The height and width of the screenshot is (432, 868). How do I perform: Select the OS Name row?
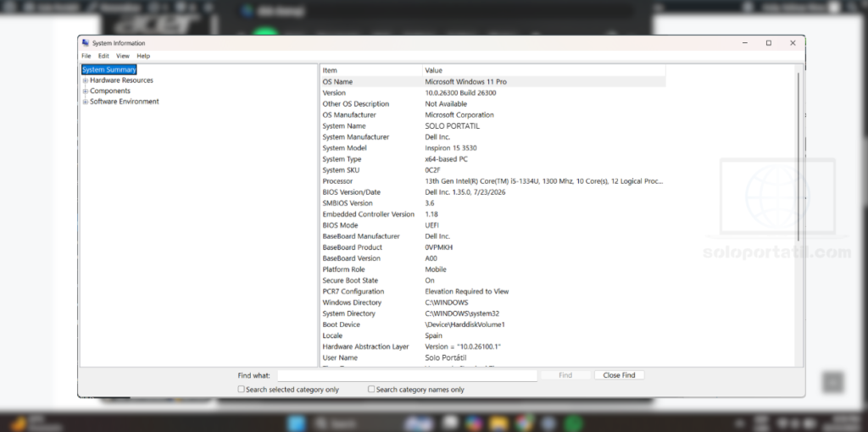[x=492, y=82]
